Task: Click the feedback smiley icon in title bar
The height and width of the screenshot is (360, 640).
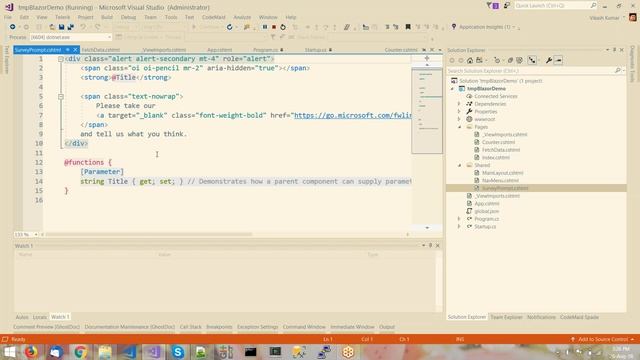Action: tap(507, 6)
